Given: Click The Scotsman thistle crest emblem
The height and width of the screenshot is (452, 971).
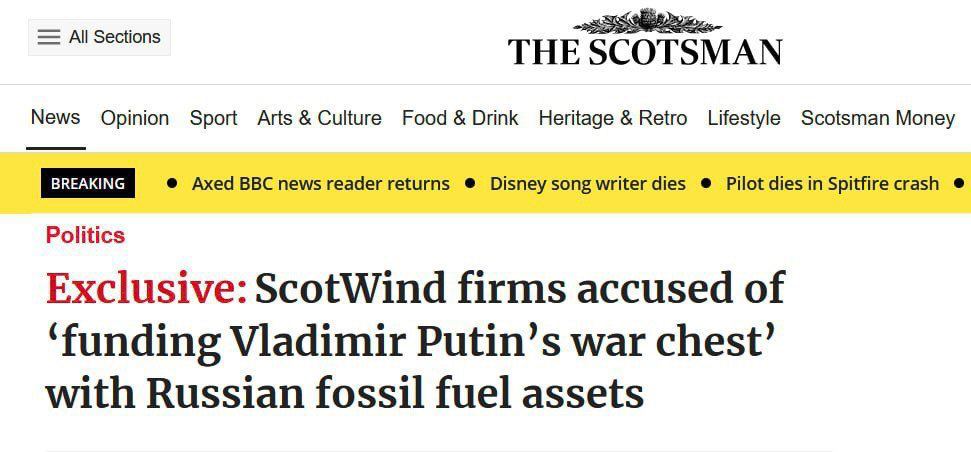Looking at the screenshot, I should point(647,21).
